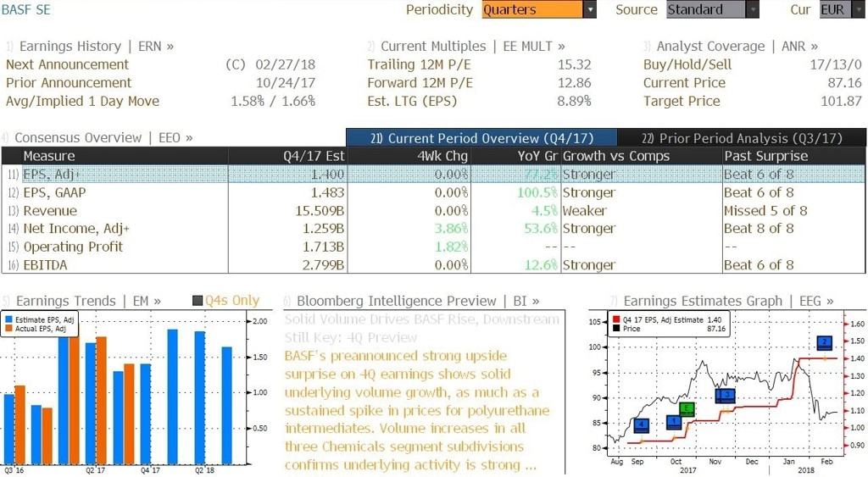This screenshot has height=477, width=868.
Task: Click the red Q4 17 EPS Estimate swatch
Action: (x=616, y=320)
